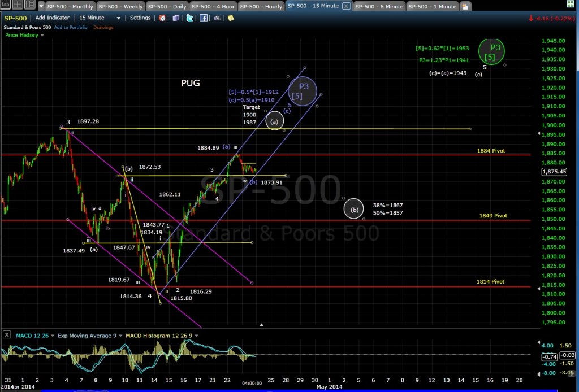This screenshot has width=579, height=392.
Task: Click the [5]=0.62*[1]=1953 green text
Action: (442, 49)
